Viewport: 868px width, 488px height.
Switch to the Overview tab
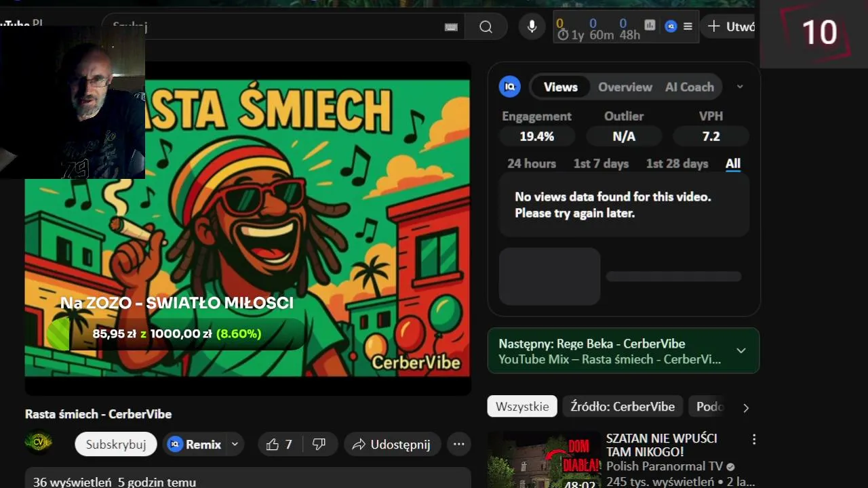coord(625,87)
